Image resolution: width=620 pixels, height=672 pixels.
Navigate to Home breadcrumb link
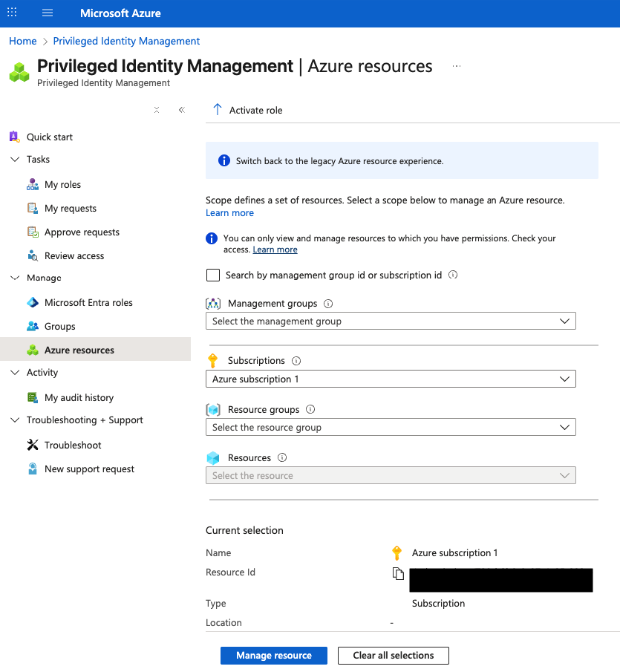coord(23,41)
